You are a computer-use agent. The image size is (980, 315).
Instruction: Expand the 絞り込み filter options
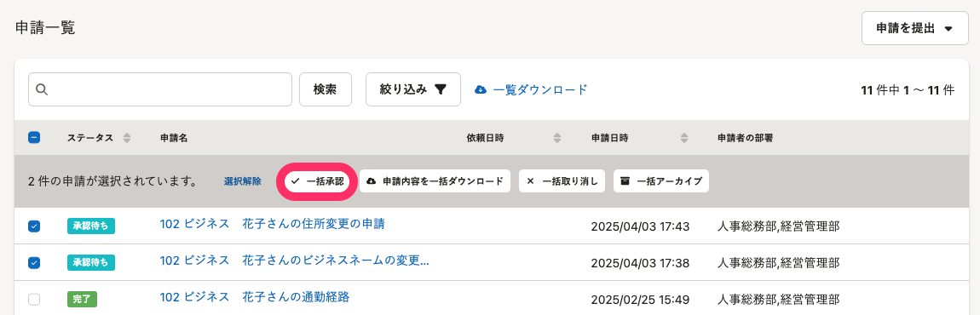click(413, 89)
